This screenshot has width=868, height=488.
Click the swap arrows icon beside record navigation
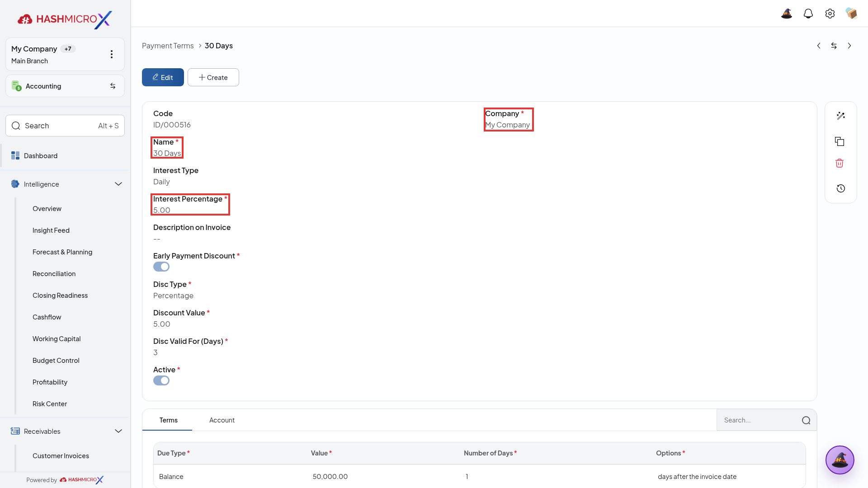tap(834, 46)
